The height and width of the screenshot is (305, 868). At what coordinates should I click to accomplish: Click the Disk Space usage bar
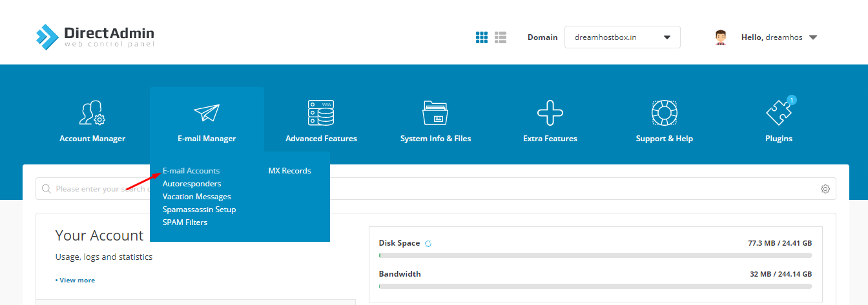pos(595,255)
